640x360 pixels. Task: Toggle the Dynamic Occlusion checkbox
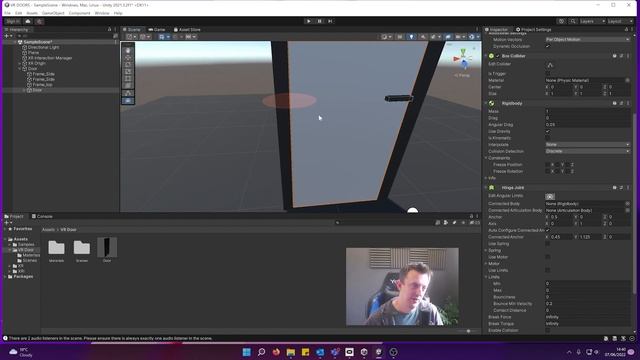tap(548, 47)
